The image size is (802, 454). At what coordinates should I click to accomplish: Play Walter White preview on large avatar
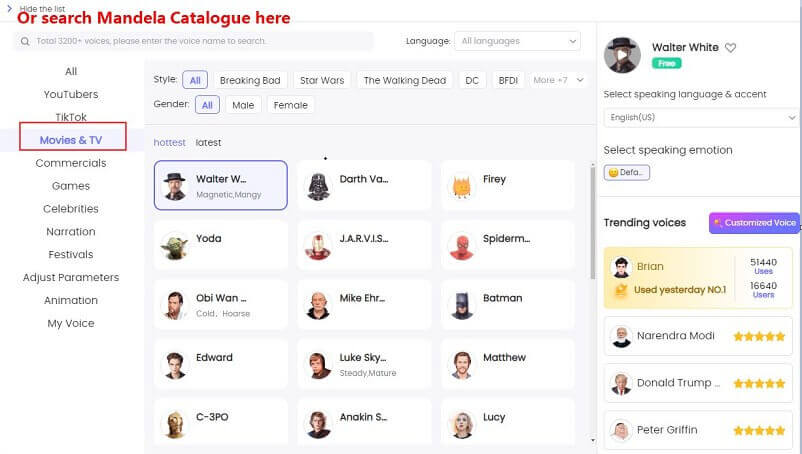click(x=622, y=55)
